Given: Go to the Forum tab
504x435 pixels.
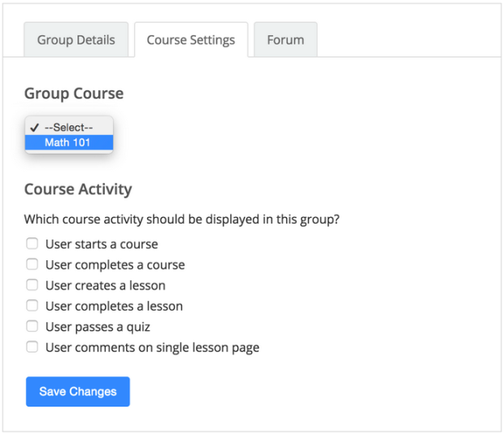Looking at the screenshot, I should [285, 40].
